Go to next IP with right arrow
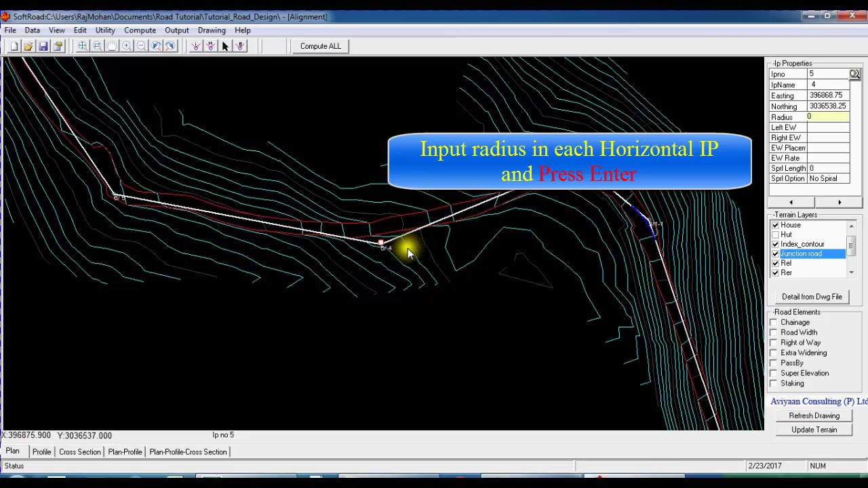Image resolution: width=868 pixels, height=488 pixels. point(840,203)
